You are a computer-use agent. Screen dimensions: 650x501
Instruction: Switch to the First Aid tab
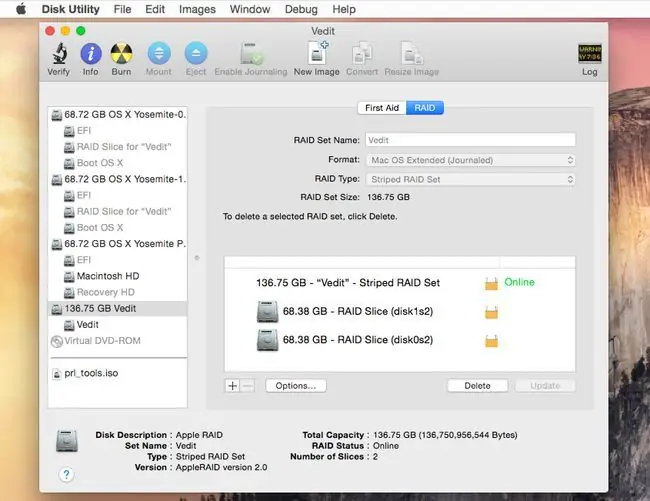382,108
